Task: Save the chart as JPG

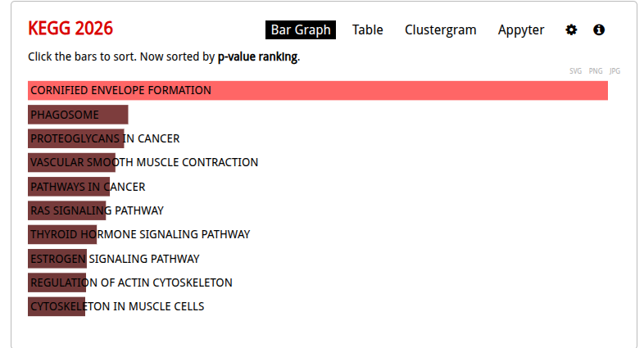Action: tap(615, 71)
